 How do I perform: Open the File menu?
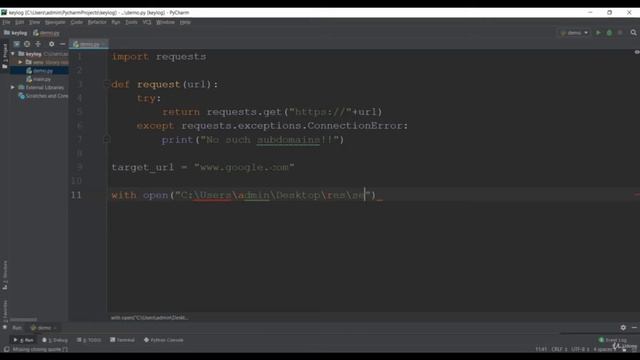pos(6,22)
